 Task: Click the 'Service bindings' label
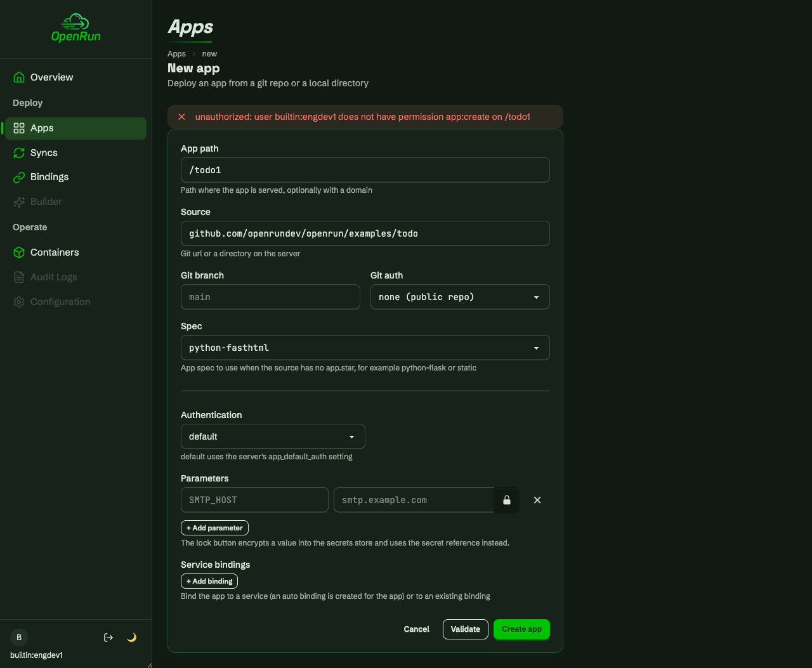[216, 565]
